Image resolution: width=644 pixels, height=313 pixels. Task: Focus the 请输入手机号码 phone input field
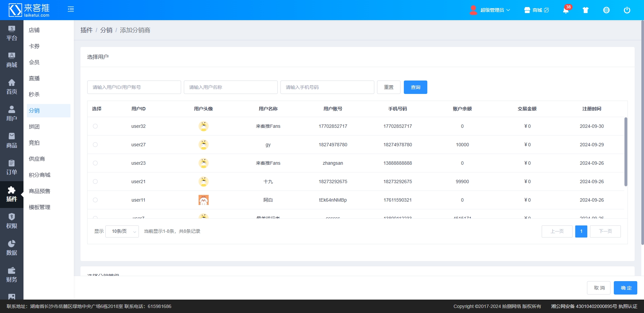(x=327, y=87)
